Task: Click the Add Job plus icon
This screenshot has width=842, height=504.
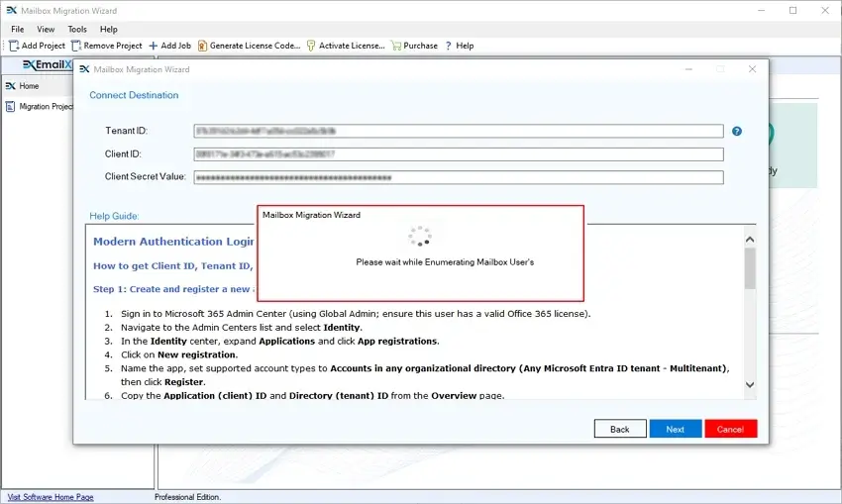Action: point(153,46)
